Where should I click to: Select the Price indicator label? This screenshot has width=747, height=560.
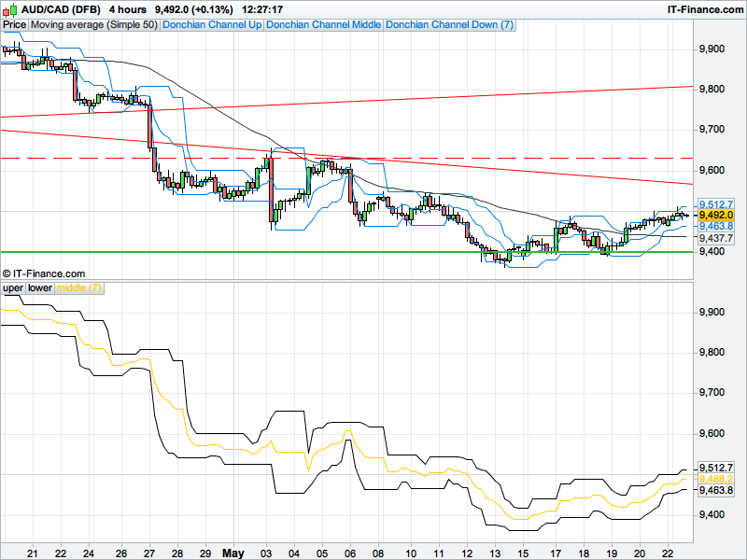click(14, 25)
